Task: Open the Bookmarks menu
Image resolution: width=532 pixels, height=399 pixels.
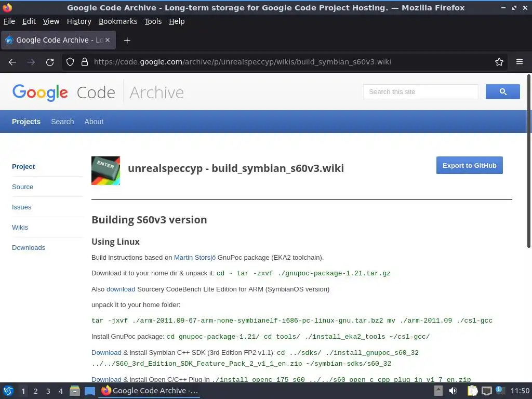Action: click(118, 21)
